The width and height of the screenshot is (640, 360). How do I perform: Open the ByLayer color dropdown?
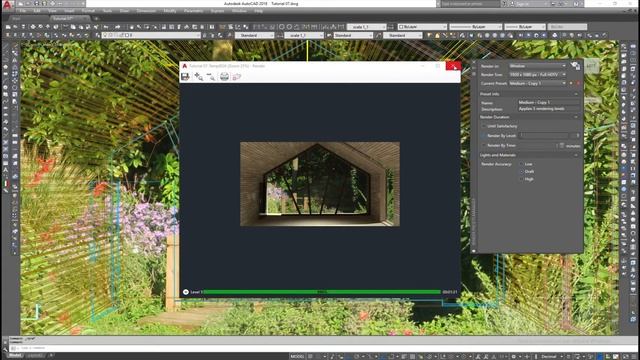[422, 27]
